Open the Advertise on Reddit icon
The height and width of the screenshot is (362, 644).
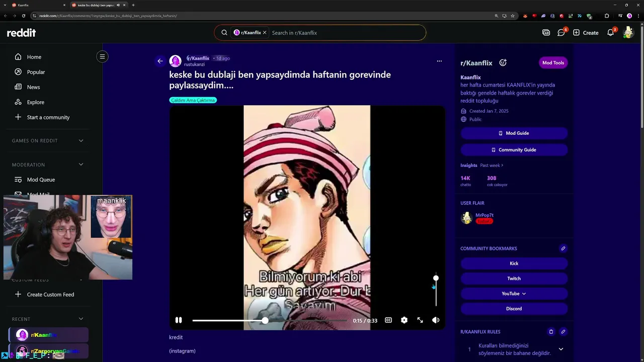pyautogui.click(x=546, y=33)
